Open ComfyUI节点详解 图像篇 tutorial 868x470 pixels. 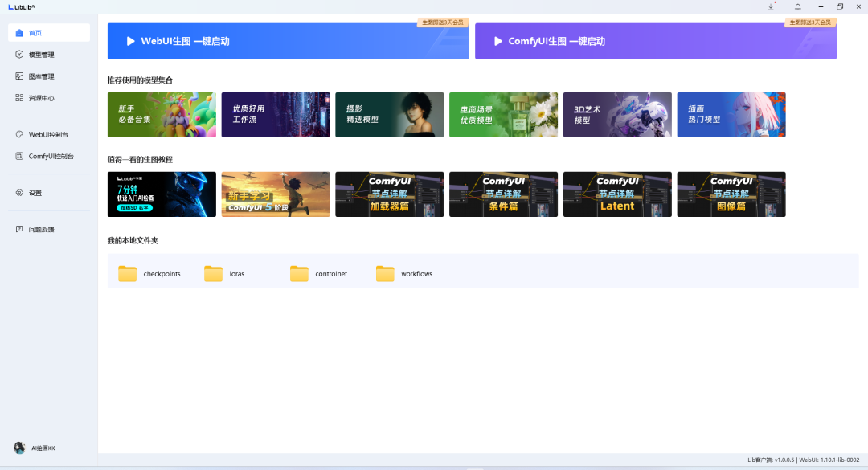731,194
